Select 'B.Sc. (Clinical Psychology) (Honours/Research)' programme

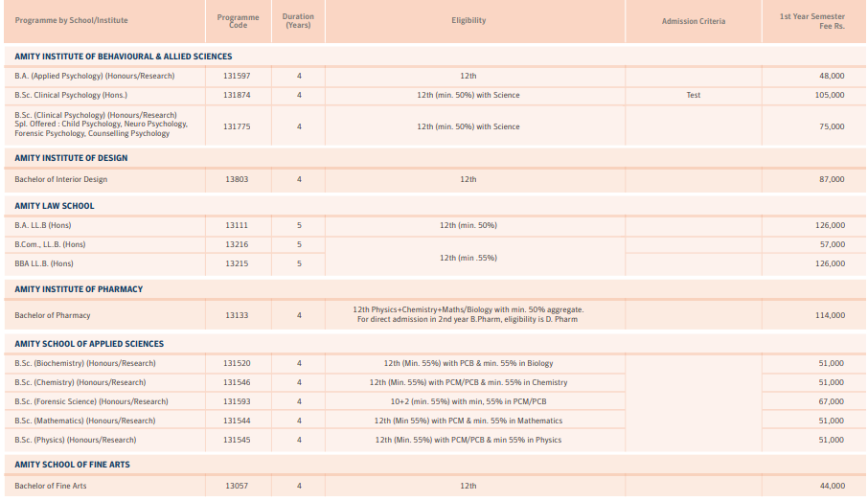pos(96,115)
